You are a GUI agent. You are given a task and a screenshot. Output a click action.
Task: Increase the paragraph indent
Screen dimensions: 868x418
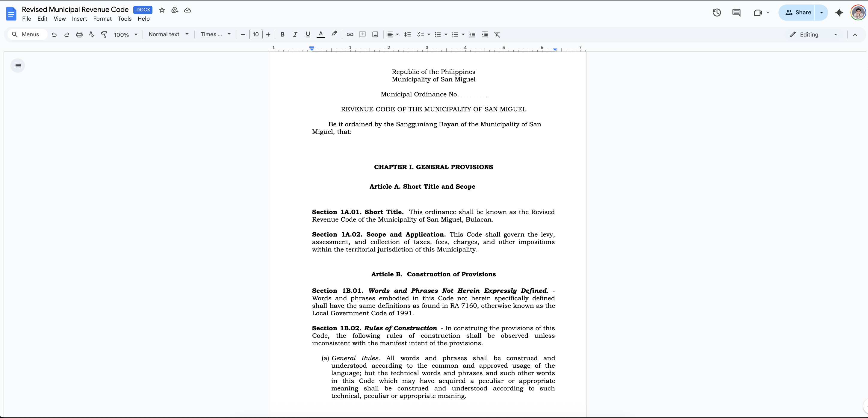point(485,34)
